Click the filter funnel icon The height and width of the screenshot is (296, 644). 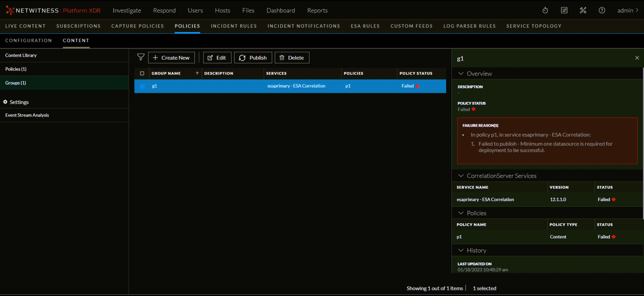tap(141, 57)
